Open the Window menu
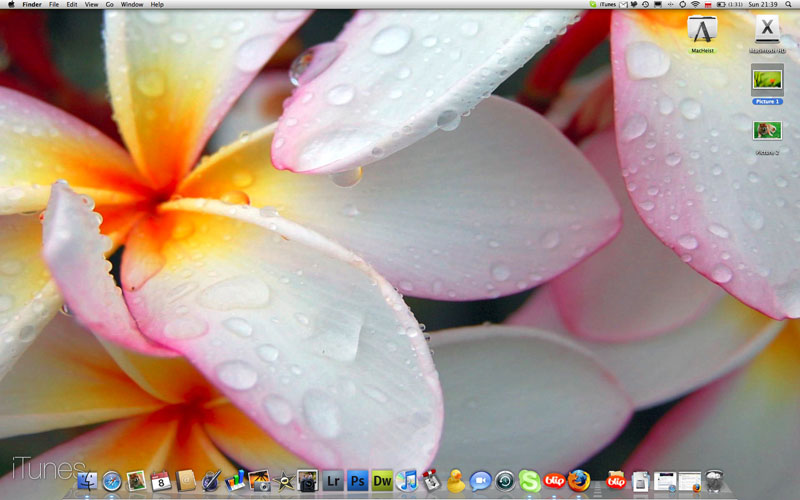 (132, 5)
